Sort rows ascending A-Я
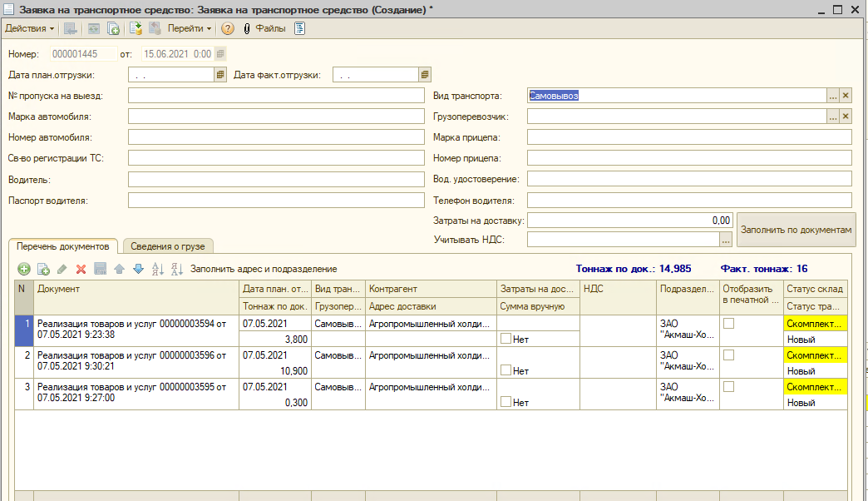The height and width of the screenshot is (501, 868). (158, 270)
